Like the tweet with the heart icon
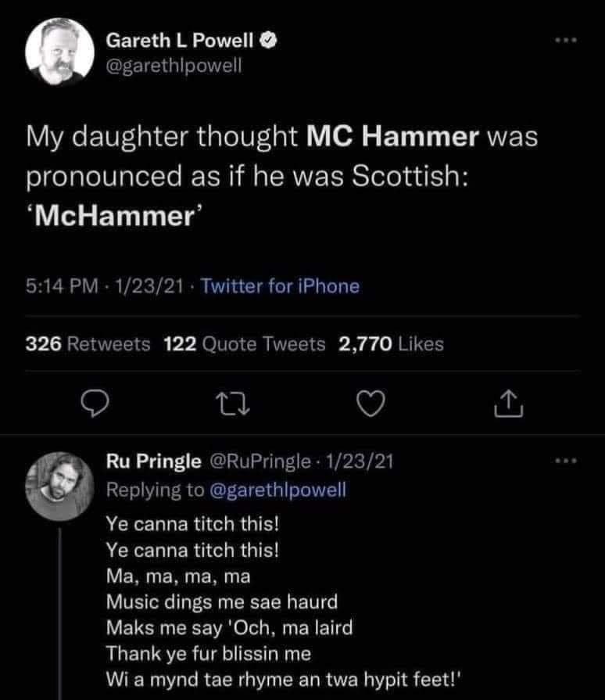The width and height of the screenshot is (605, 700). [367, 403]
